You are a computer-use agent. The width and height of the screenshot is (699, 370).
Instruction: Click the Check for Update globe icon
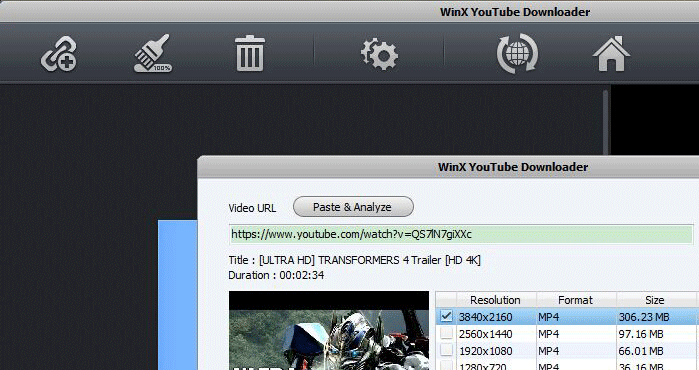tap(517, 53)
